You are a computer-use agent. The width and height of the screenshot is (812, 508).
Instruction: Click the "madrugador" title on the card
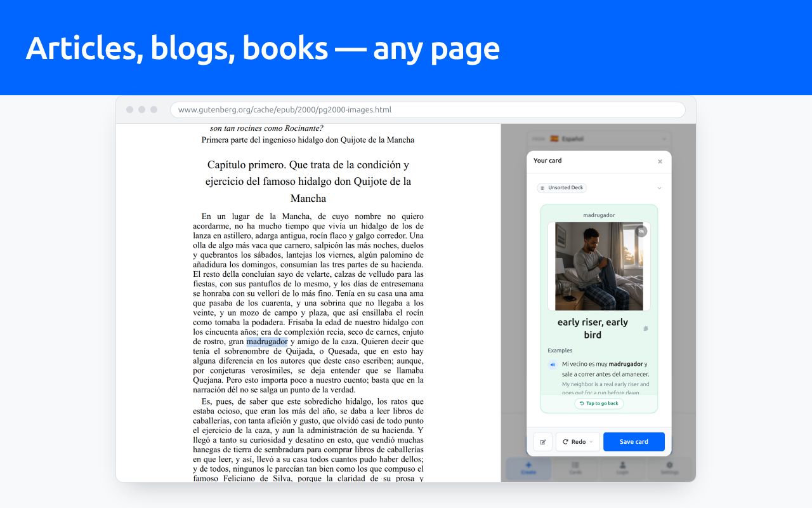[x=599, y=215]
